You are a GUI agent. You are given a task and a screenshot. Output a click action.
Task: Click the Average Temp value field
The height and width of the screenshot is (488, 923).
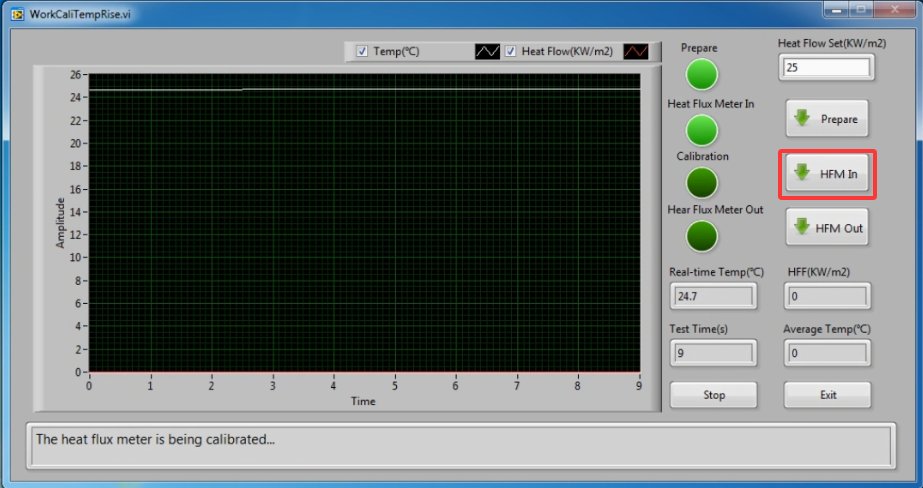[x=826, y=353]
